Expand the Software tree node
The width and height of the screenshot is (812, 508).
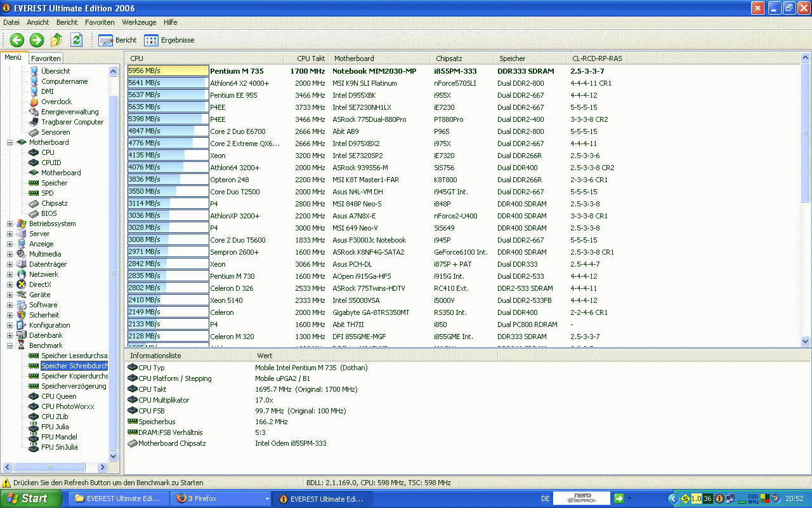[10, 305]
